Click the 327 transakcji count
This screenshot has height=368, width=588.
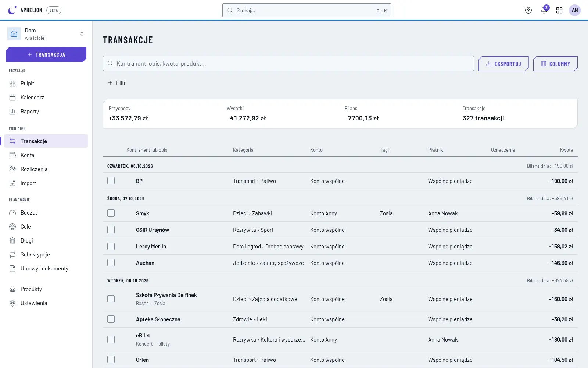(x=483, y=118)
